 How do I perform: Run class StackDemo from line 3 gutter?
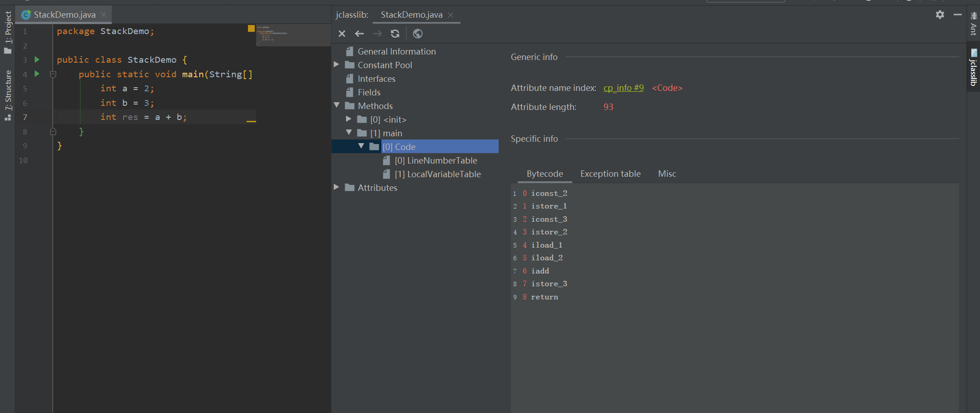(37, 60)
